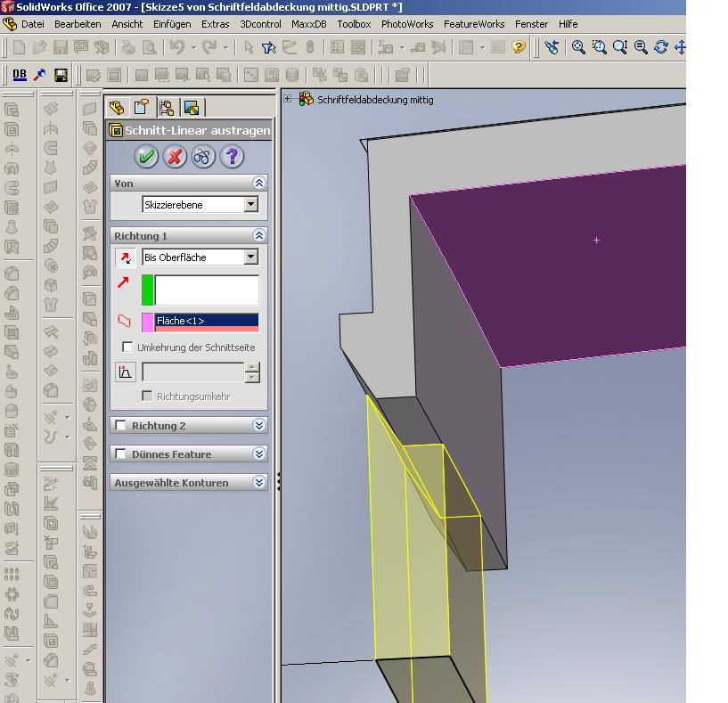The width and height of the screenshot is (728, 703).
Task: Open the PhotoWorks menu
Action: tap(407, 24)
